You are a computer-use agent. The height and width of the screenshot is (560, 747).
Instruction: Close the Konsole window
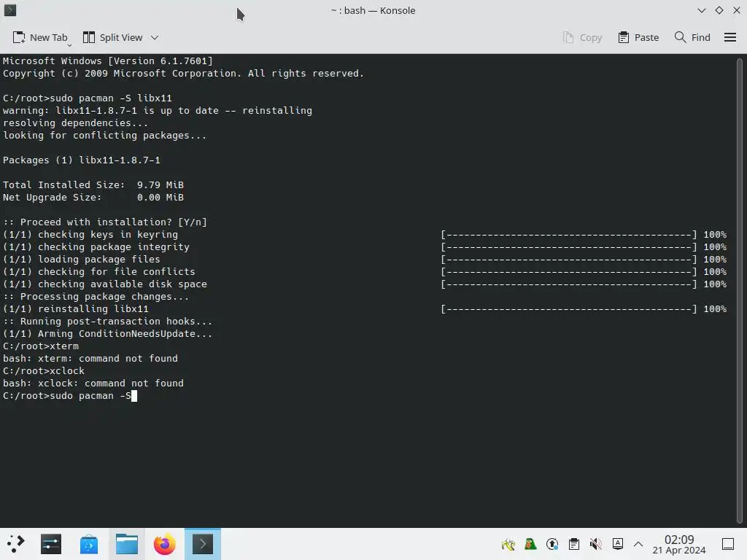[x=737, y=10]
